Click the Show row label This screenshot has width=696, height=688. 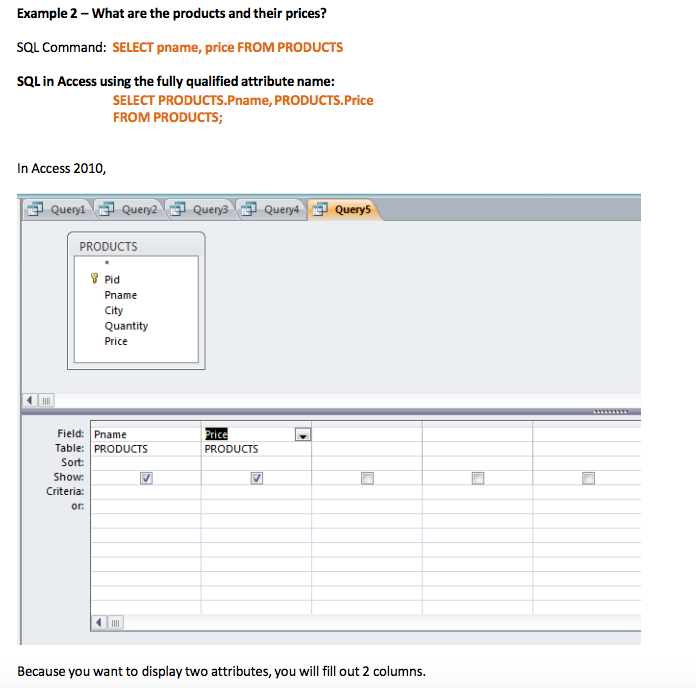68,477
